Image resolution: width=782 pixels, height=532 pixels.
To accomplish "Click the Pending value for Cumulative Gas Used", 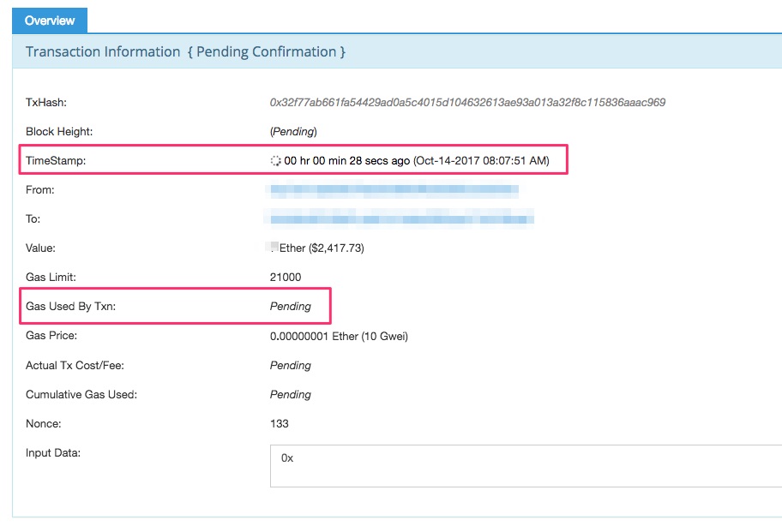I will [291, 394].
